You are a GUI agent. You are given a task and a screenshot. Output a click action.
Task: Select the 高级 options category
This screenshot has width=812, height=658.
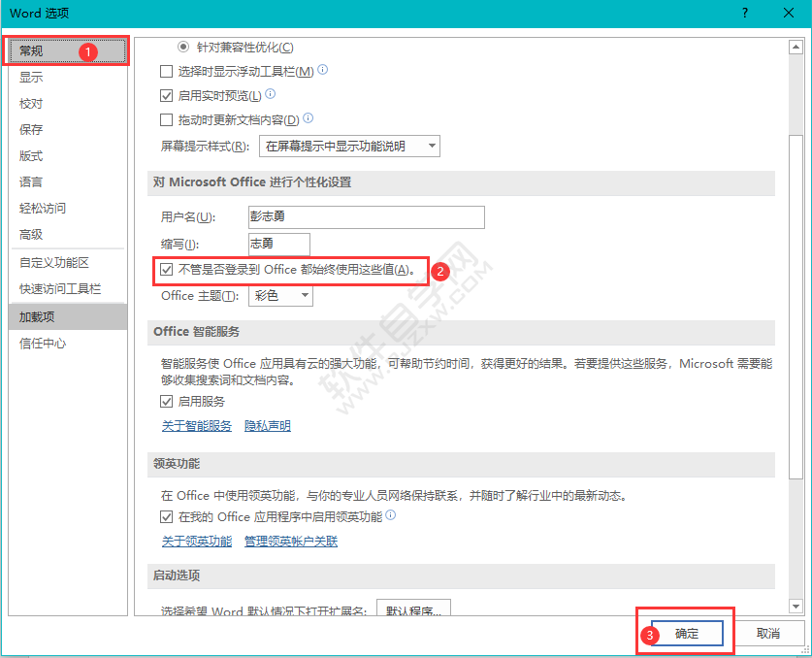(x=30, y=233)
